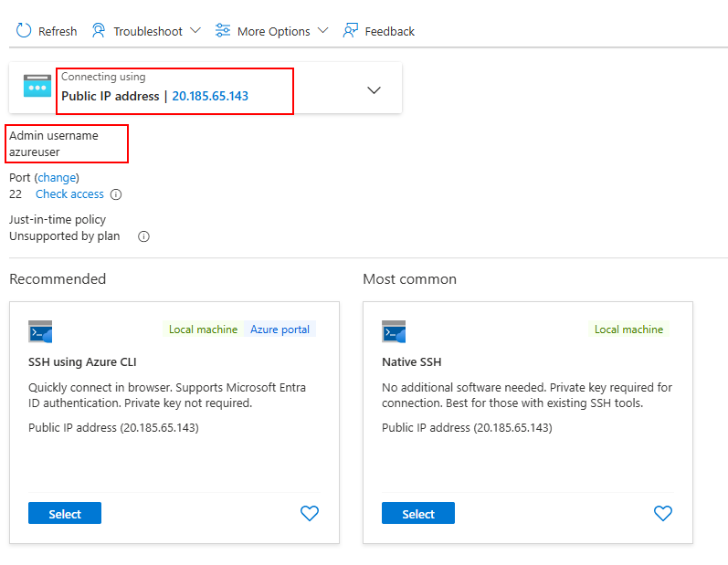Click the SSH using Azure CLI title
Viewport: 728px width, 565px height.
tap(82, 361)
